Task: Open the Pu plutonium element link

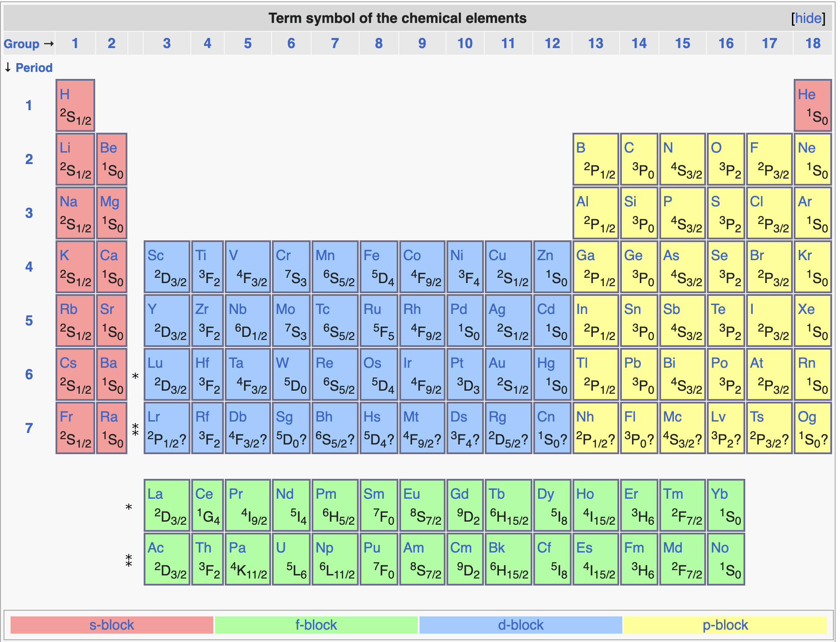Action: tap(372, 548)
